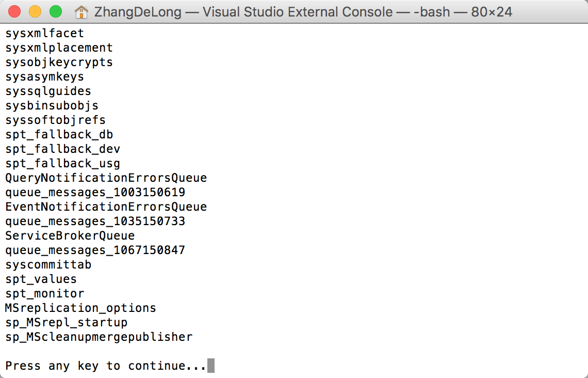Click the sysxmlplacement output line

pyautogui.click(x=59, y=48)
